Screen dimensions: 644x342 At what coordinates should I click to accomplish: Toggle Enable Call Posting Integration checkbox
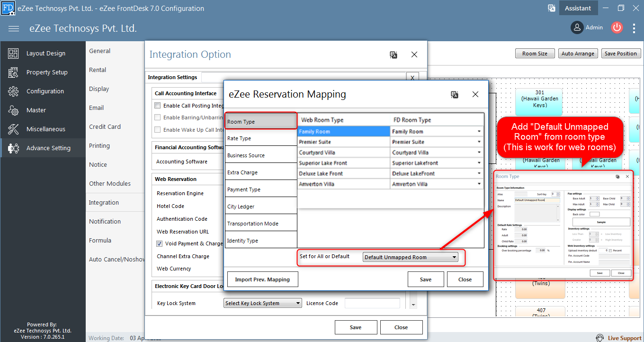(x=158, y=106)
